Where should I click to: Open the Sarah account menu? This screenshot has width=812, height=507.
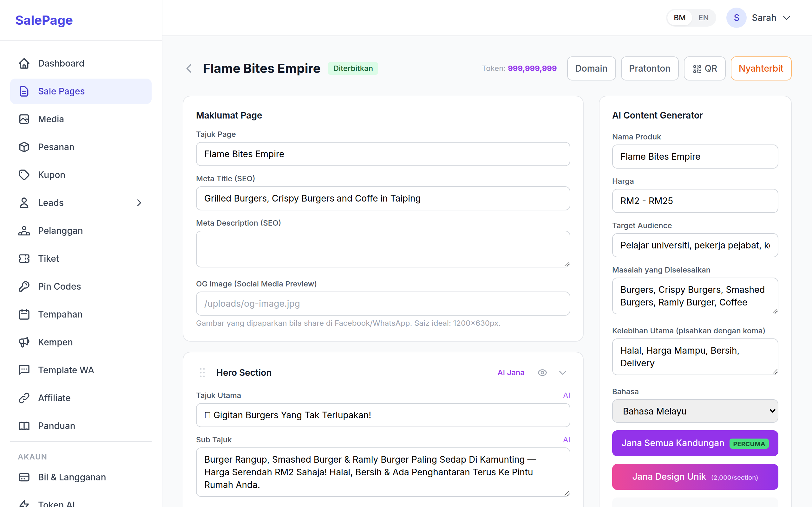(x=764, y=17)
